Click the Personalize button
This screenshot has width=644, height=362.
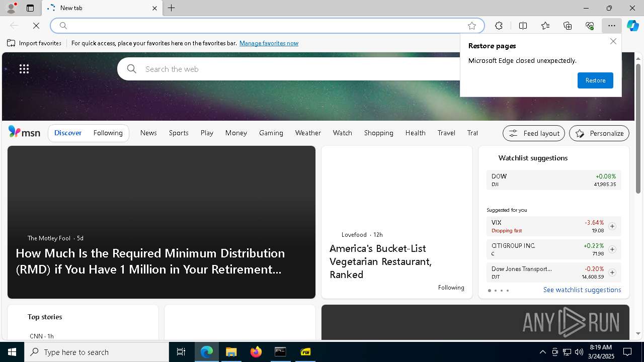[599, 133]
